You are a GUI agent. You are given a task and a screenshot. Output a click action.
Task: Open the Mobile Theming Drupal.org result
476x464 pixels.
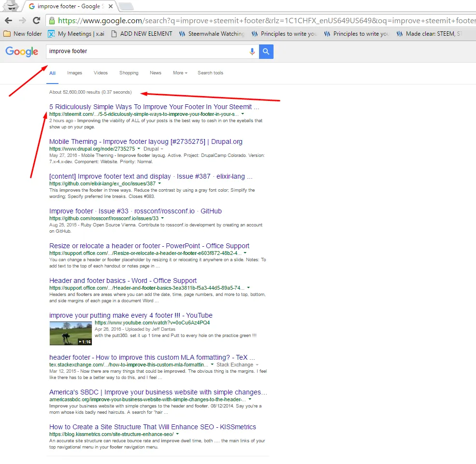tap(146, 141)
